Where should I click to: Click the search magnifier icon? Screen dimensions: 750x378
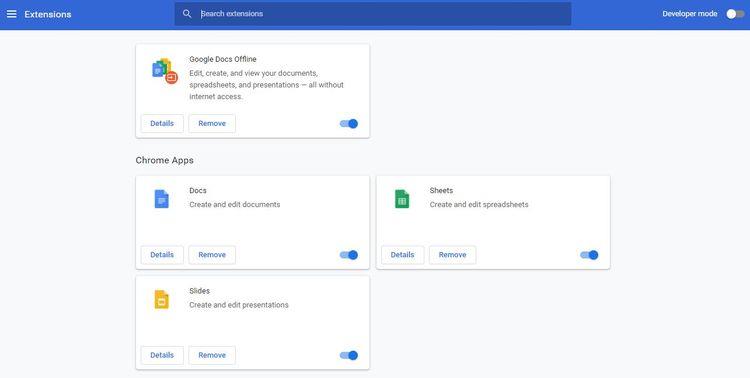point(187,14)
